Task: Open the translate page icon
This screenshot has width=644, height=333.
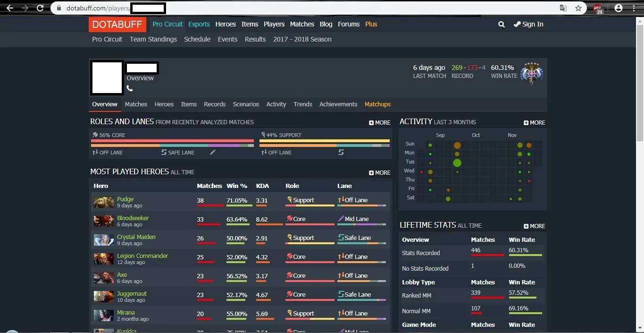Action: click(563, 8)
